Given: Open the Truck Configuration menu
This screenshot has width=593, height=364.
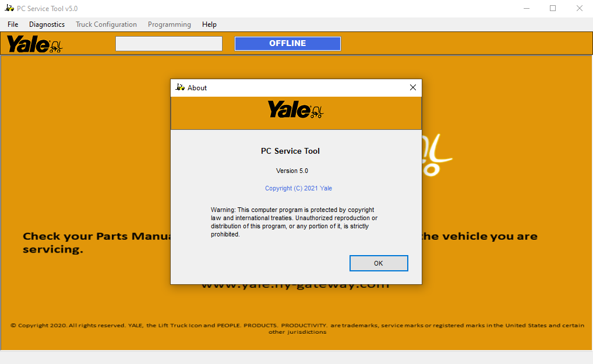Looking at the screenshot, I should (x=106, y=24).
